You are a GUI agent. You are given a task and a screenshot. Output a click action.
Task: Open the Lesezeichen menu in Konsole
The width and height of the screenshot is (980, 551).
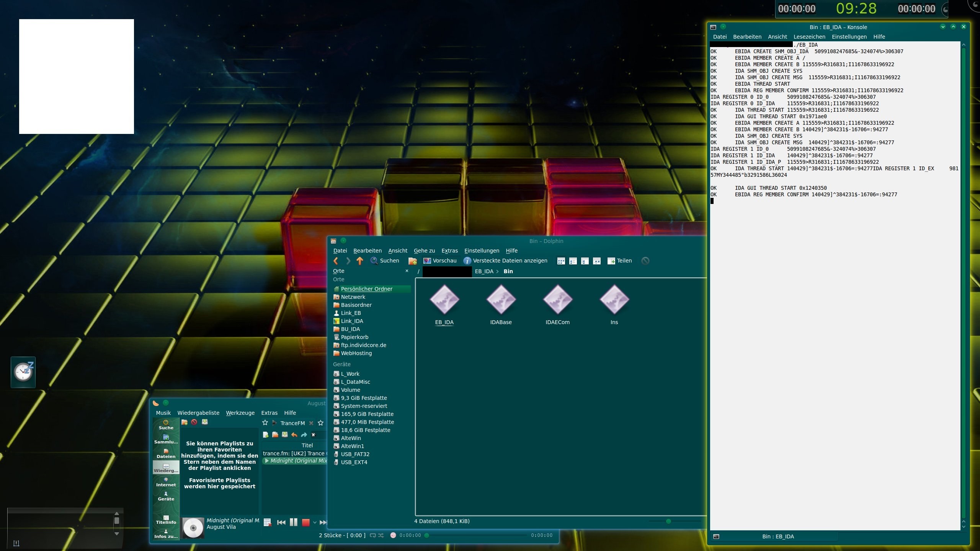click(809, 37)
